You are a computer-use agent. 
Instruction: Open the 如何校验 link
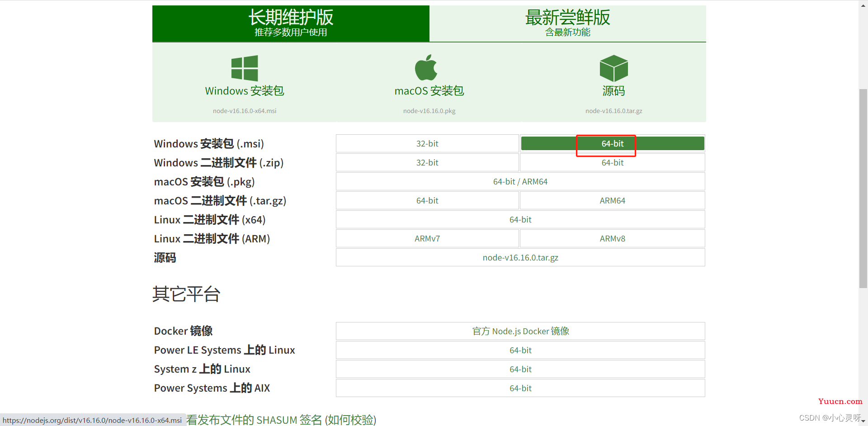[350, 420]
